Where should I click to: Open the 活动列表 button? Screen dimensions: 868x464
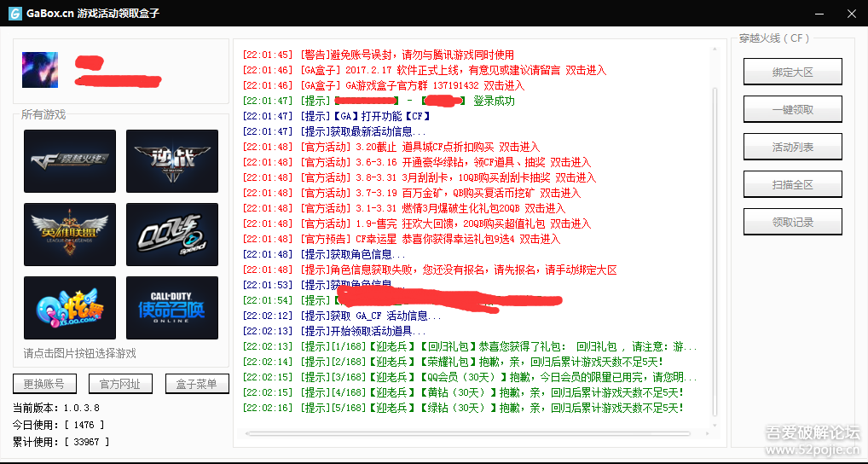(792, 148)
